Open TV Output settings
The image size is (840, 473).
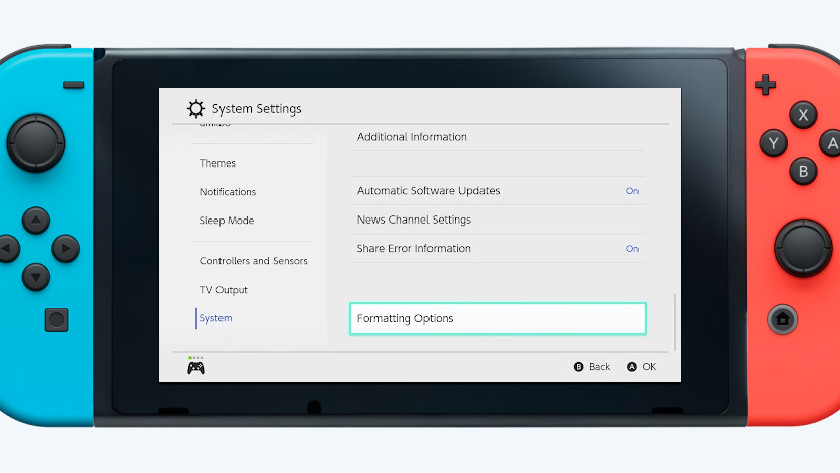224,290
